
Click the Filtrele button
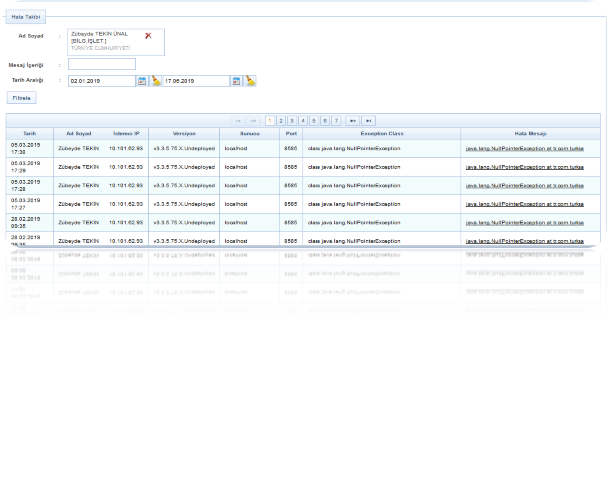[21, 98]
